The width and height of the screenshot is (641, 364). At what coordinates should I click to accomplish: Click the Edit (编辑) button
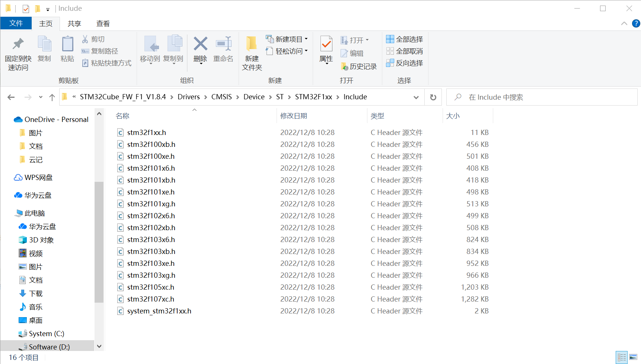tap(352, 53)
